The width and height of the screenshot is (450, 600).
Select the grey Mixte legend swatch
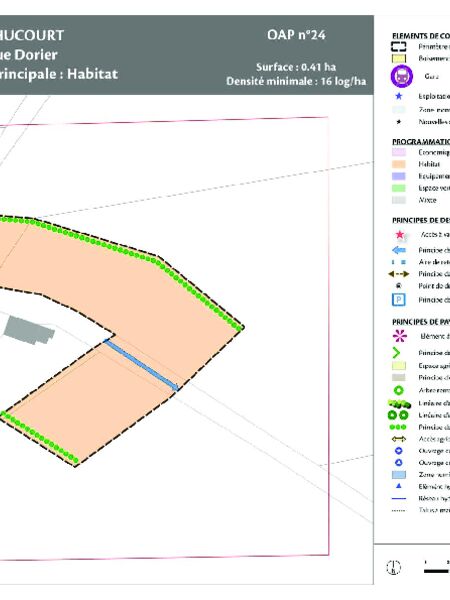pyautogui.click(x=399, y=200)
